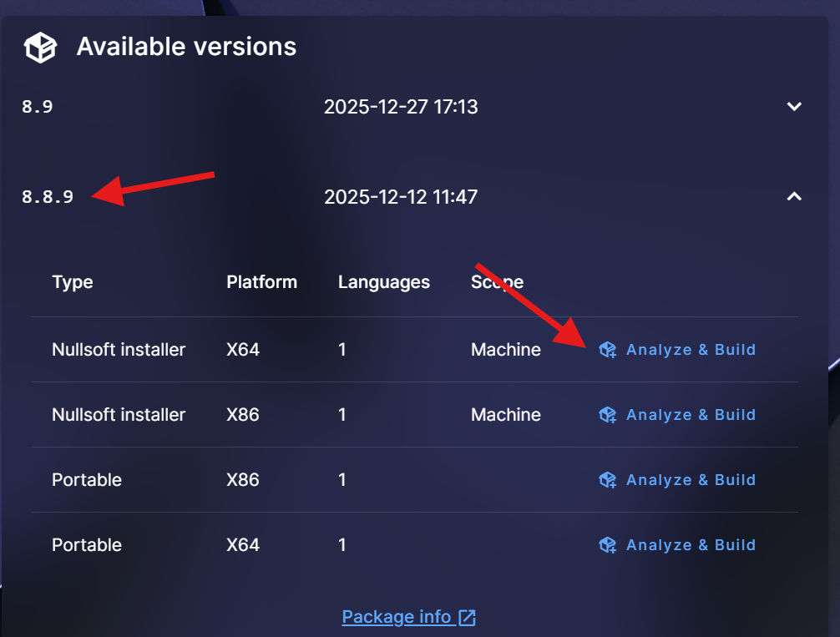Click the cube icon on the X86 Nullsoft row
Viewport: 840px width, 637px height.
(x=607, y=414)
